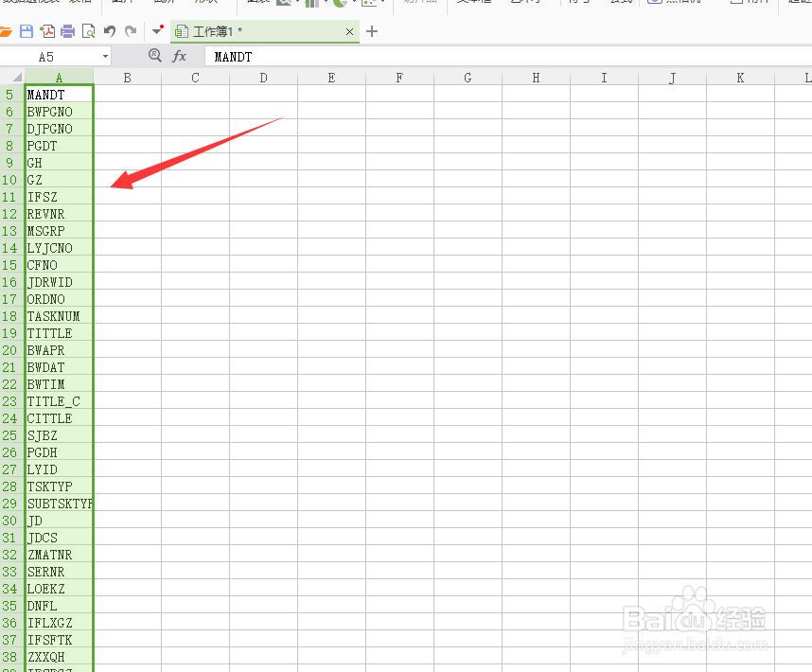
Task: Click the Select All corner triangle
Action: click(17, 78)
